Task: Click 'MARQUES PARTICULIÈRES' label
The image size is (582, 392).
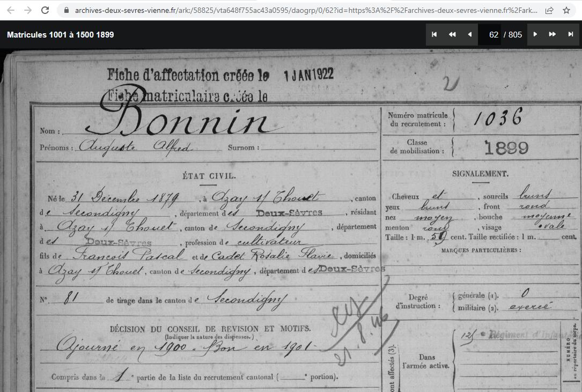Action: pyautogui.click(x=481, y=250)
